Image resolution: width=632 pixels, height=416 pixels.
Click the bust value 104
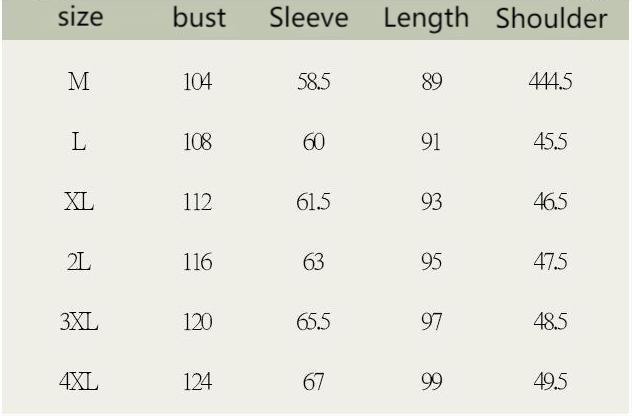coord(198,83)
